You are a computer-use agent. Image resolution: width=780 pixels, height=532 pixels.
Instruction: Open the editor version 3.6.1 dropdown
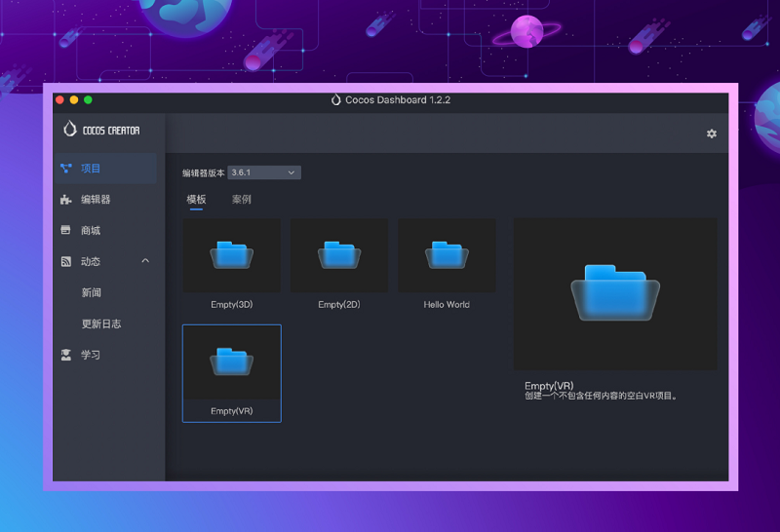click(264, 172)
